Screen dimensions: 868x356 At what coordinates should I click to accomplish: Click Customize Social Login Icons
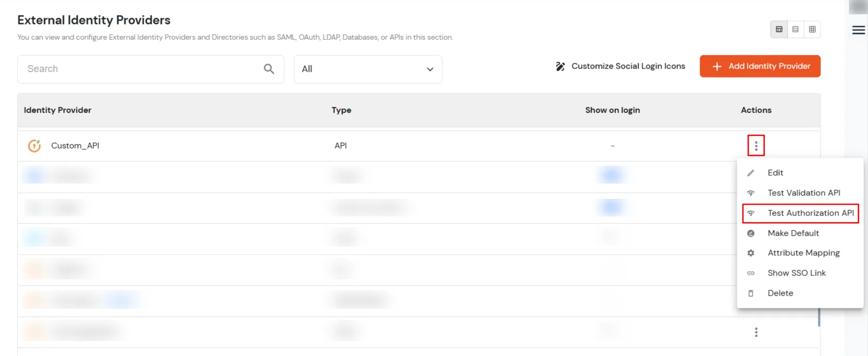tap(620, 66)
